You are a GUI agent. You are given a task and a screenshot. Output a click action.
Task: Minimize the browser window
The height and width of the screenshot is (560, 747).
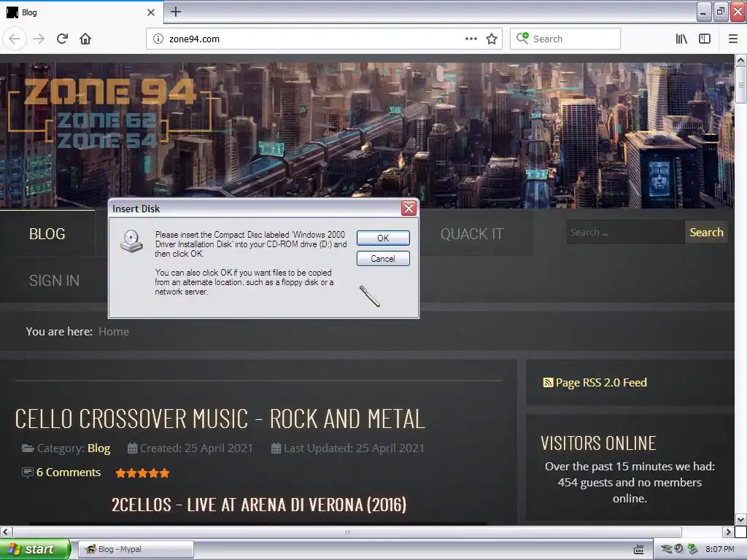[704, 12]
